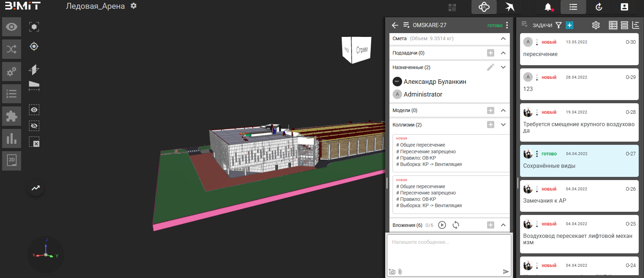The height and width of the screenshot is (278, 644).
Task: Go back from task OMSKARE-27
Action: click(395, 25)
